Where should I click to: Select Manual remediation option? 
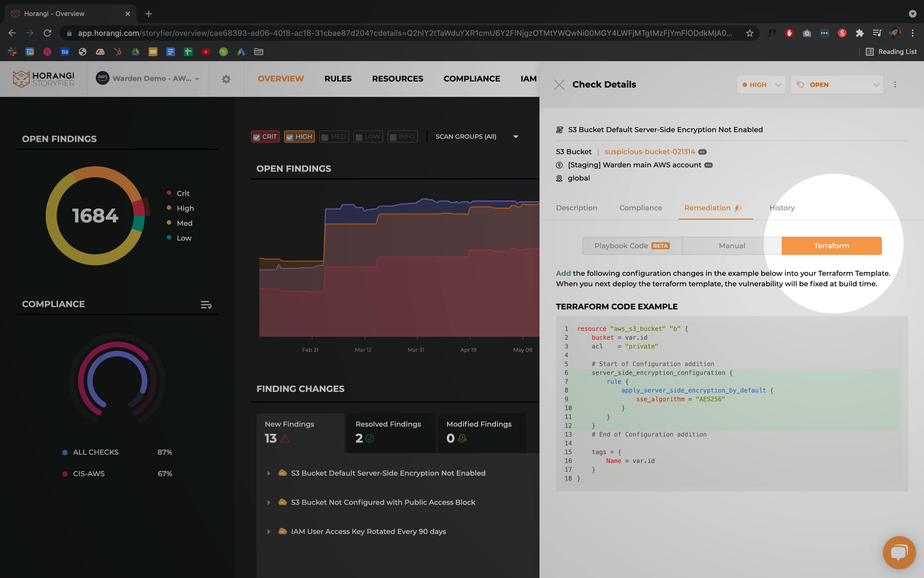[x=732, y=246]
